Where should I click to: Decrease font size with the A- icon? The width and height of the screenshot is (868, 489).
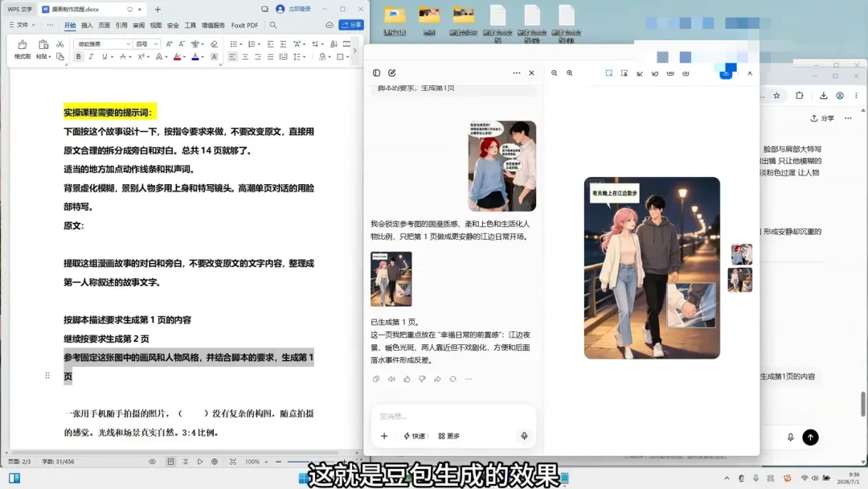pyautogui.click(x=182, y=43)
